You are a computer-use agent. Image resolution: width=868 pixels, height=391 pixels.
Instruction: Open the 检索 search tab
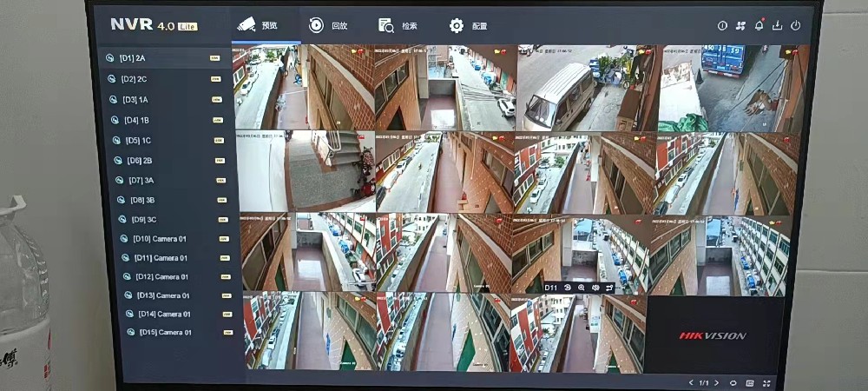pos(398,26)
